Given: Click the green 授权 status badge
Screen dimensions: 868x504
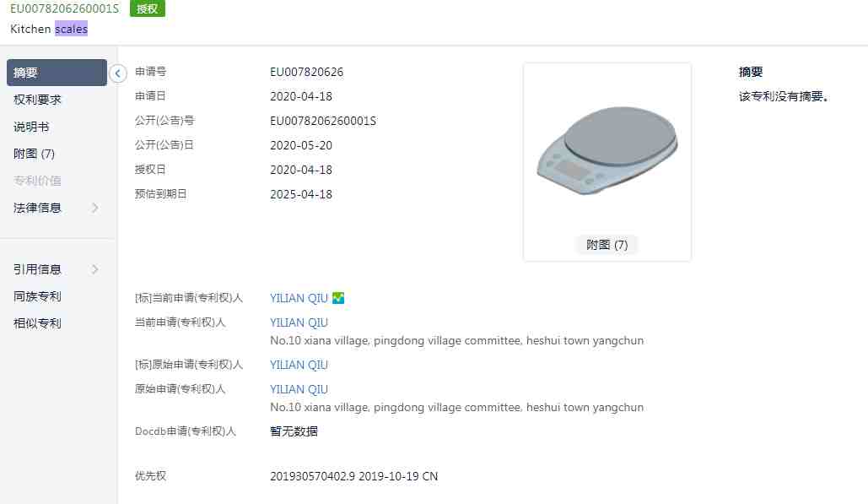Looking at the screenshot, I should (148, 8).
